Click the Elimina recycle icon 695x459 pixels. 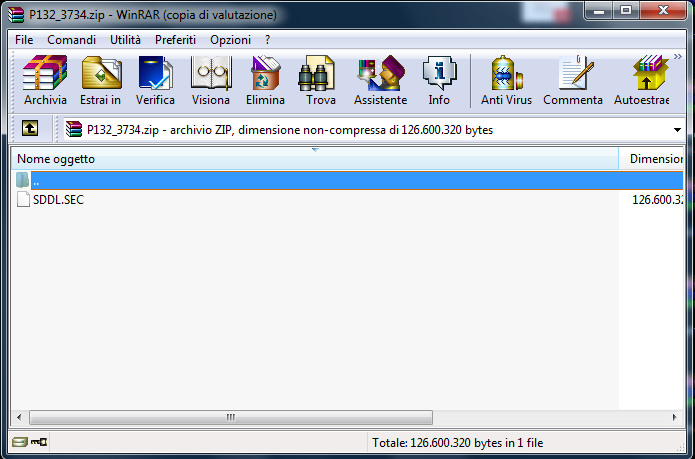tap(265, 80)
